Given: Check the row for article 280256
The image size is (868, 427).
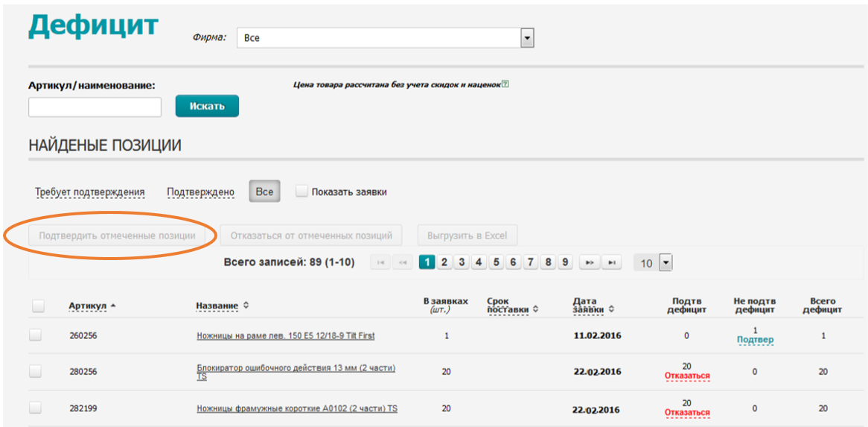Looking at the screenshot, I should [35, 371].
